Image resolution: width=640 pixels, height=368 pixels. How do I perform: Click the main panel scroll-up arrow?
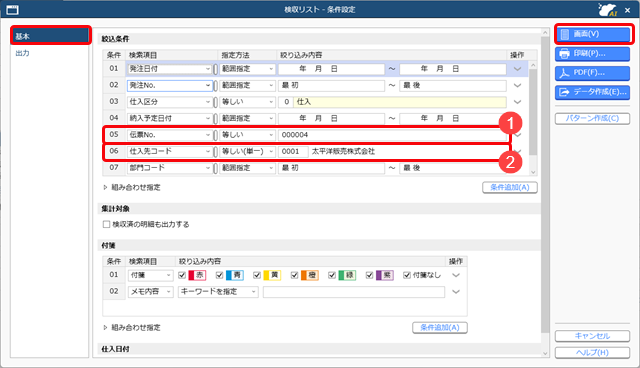click(545, 32)
